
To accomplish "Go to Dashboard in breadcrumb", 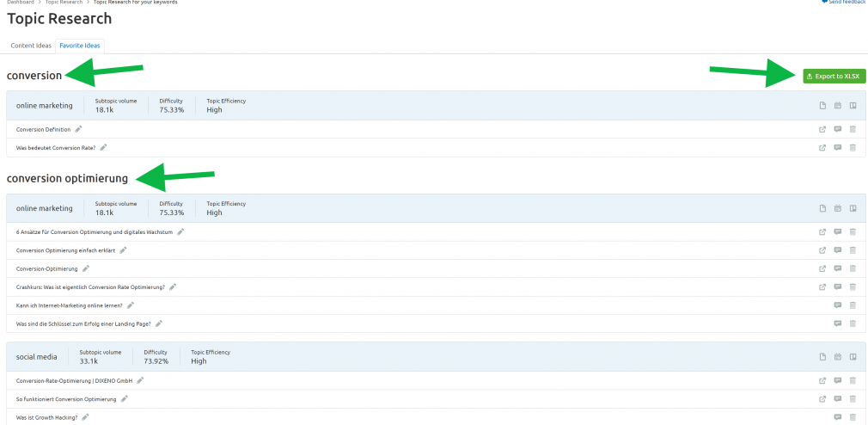I will tap(21, 3).
